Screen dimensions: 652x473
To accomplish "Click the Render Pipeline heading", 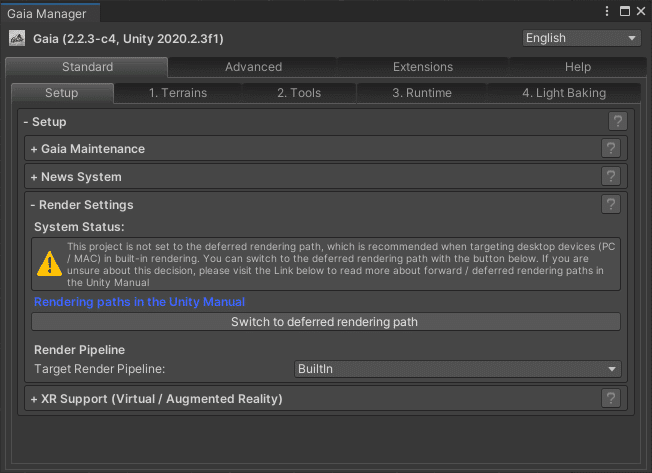I will click(x=79, y=350).
